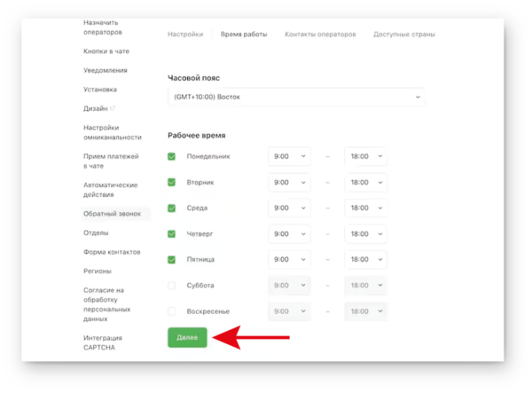The image size is (532, 393).
Task: Uncheck the Понедельник checkbox
Action: 172,156
